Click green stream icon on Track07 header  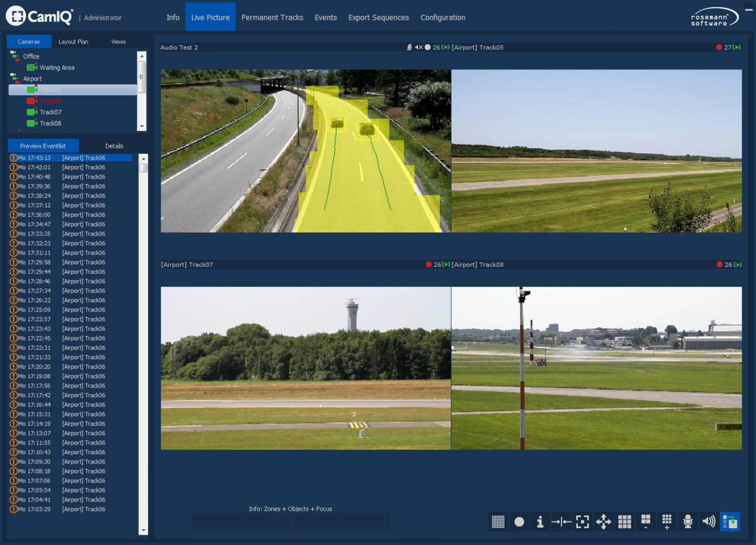[x=446, y=264]
